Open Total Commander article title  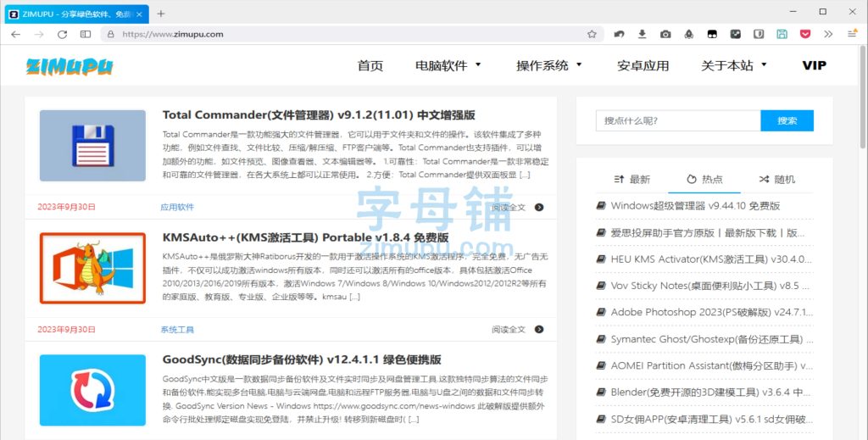pyautogui.click(x=319, y=115)
